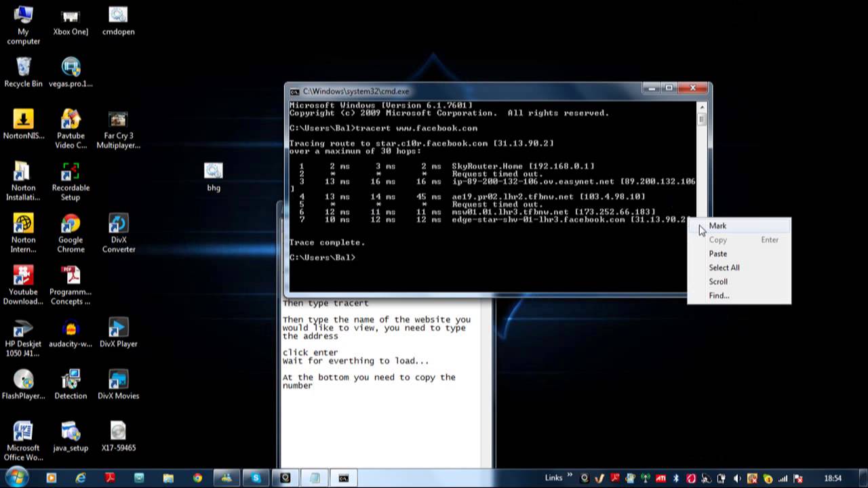Launch Chrome from the taskbar

point(197,478)
